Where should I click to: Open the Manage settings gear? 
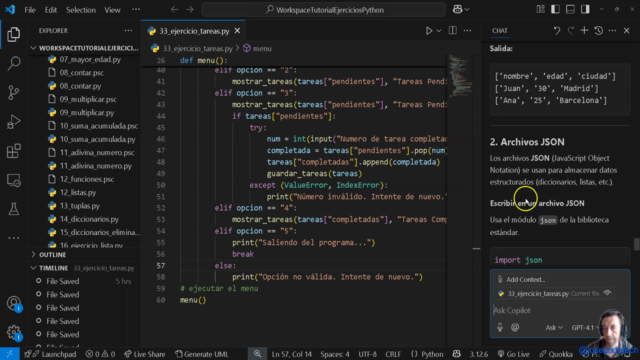click(13, 332)
